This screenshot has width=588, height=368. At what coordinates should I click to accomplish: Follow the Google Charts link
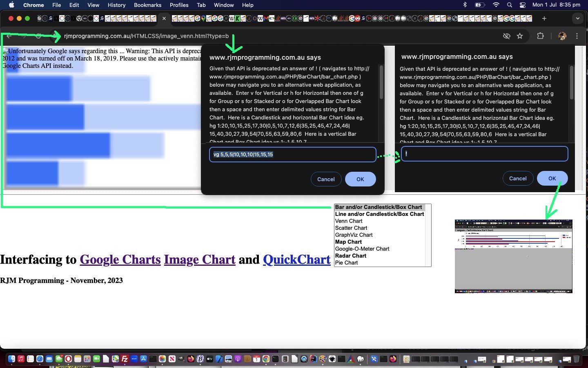[x=120, y=260]
